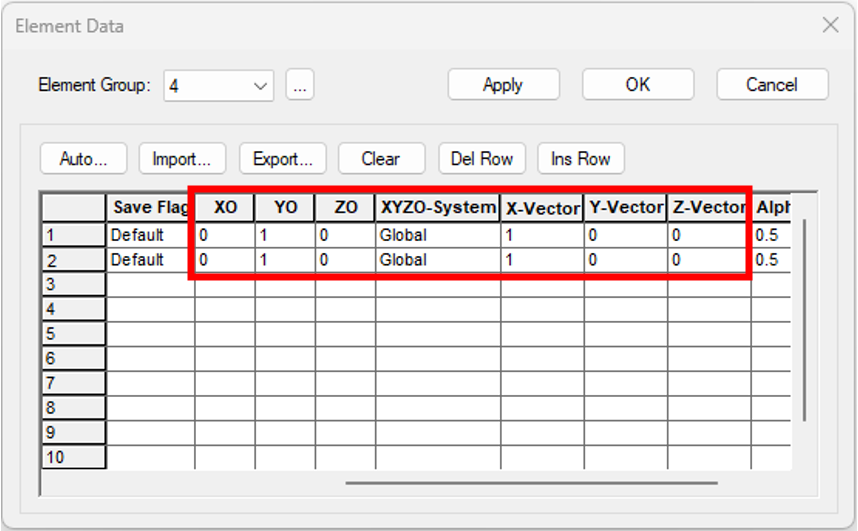
Task: Clear the table data
Action: [x=381, y=159]
